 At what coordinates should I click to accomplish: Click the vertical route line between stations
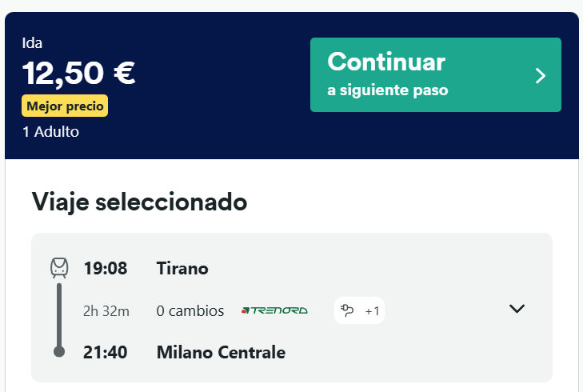point(59,314)
